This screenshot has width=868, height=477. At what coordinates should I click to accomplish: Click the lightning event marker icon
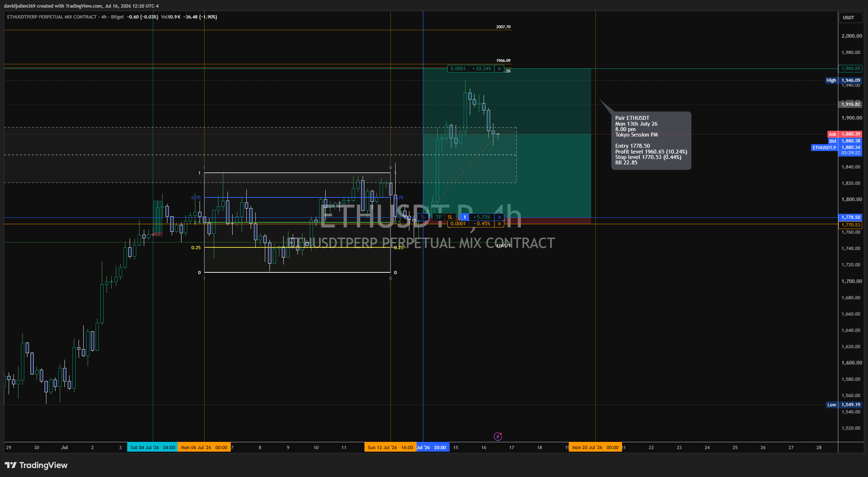[498, 436]
